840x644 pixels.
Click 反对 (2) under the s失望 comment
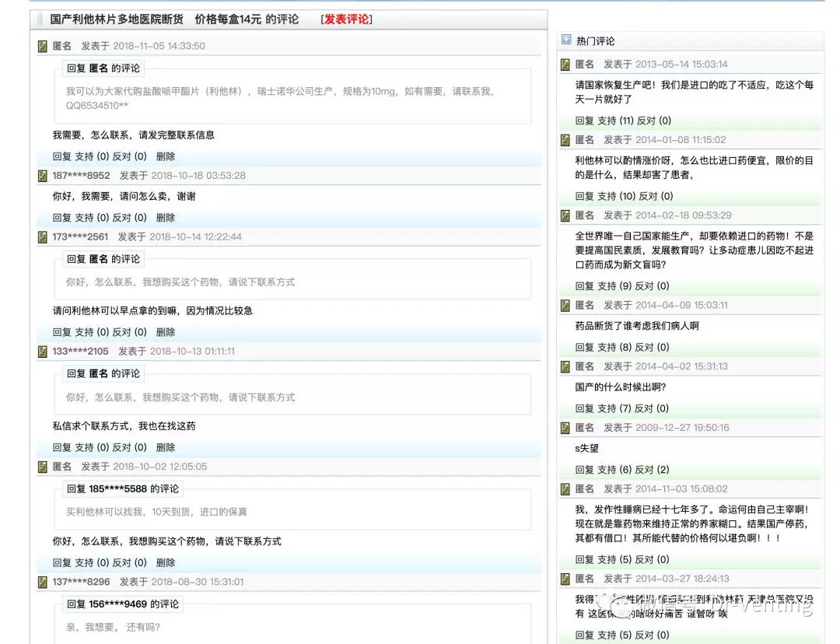tap(652, 470)
